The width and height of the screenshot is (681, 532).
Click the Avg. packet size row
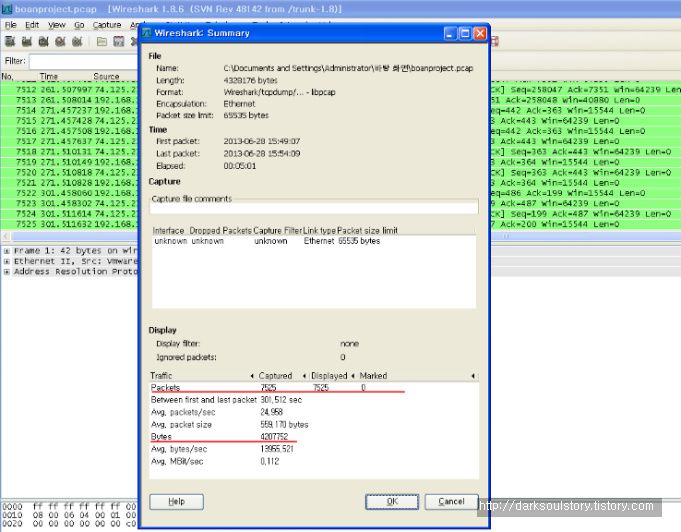coord(314,424)
